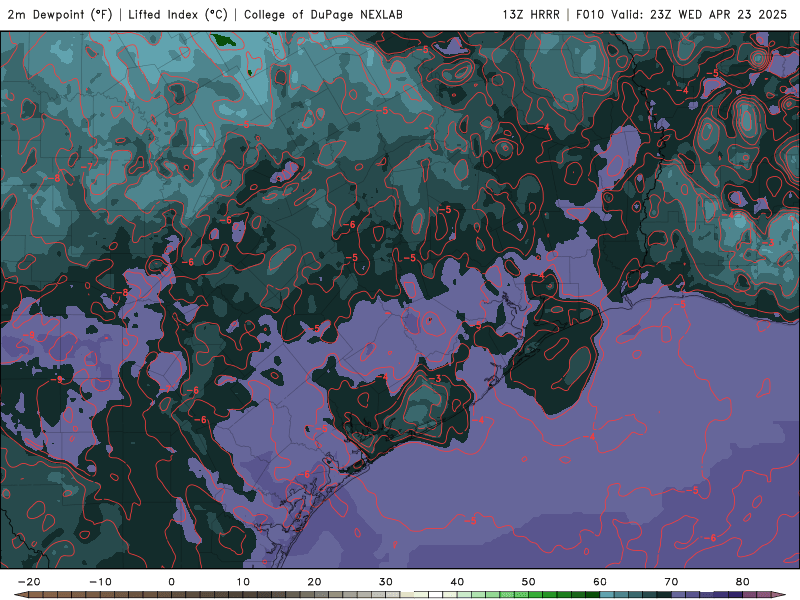Click the 2m Dewpoint (°F) title text
800x600 pixels.
pos(60,14)
